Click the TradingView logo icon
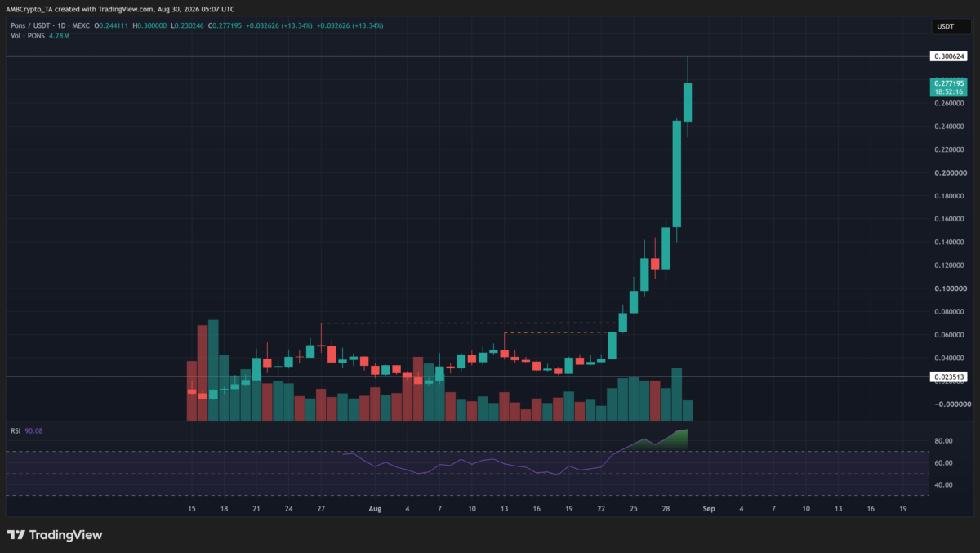The image size is (980, 553). (16, 535)
